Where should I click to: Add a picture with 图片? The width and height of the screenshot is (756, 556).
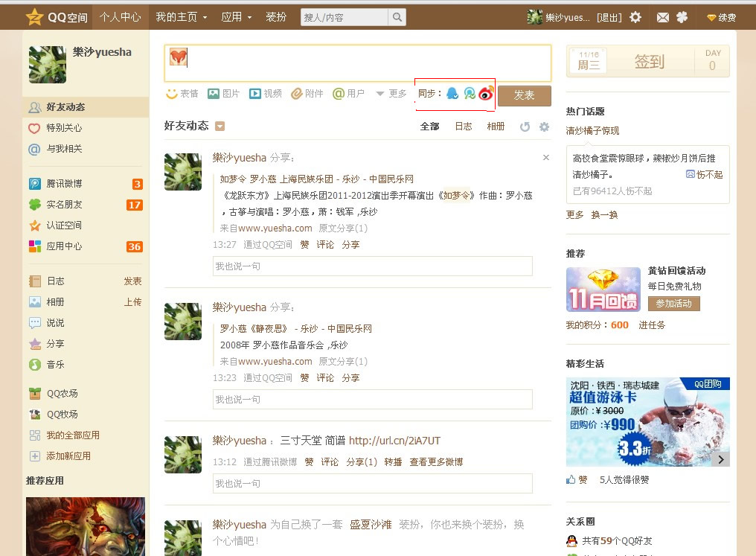coord(223,94)
